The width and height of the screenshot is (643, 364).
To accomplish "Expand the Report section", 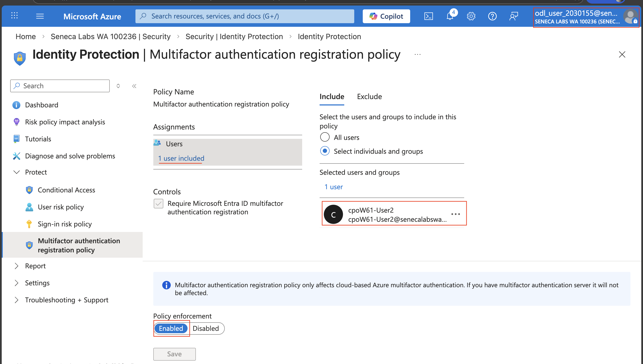I will tap(17, 266).
